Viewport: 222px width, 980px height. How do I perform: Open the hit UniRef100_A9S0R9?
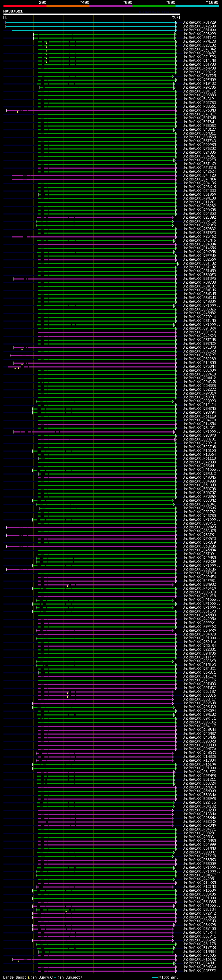click(199, 34)
